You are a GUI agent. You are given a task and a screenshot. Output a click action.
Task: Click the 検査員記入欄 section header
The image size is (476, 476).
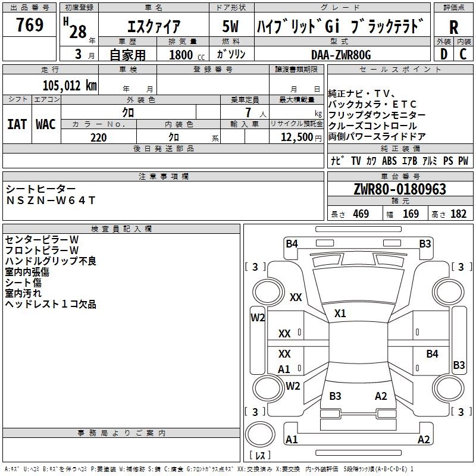(x=121, y=229)
